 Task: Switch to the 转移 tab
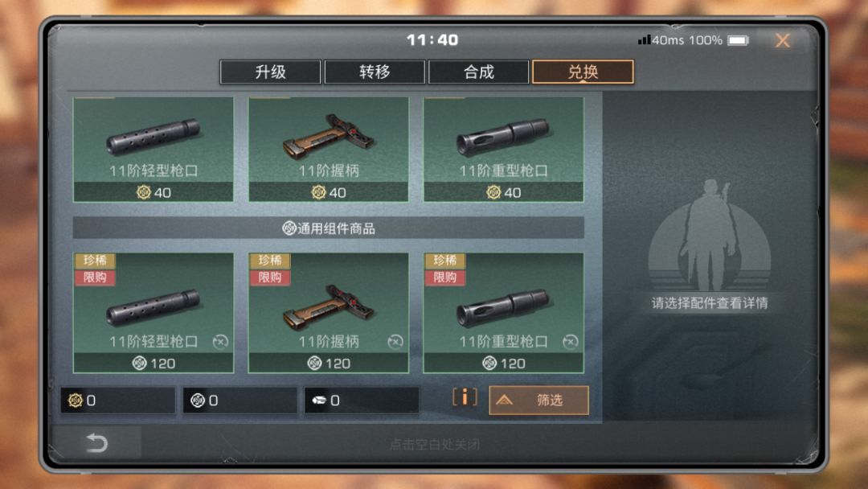click(x=375, y=72)
